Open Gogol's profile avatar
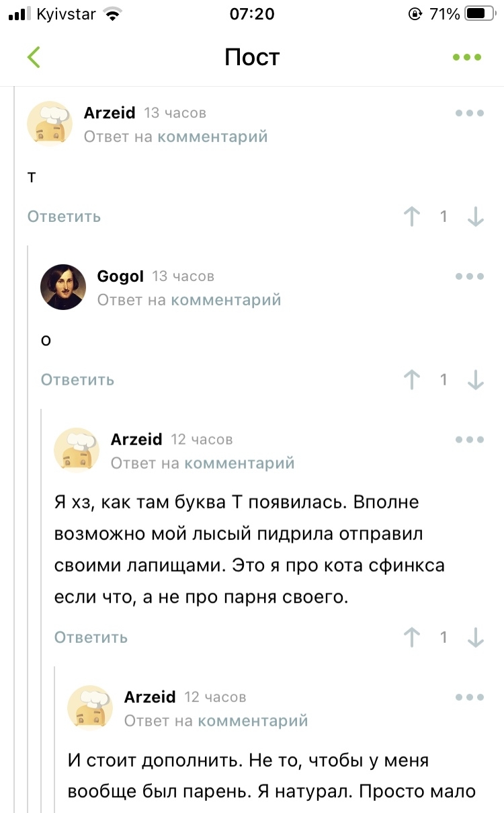The height and width of the screenshot is (813, 504). coord(63,287)
